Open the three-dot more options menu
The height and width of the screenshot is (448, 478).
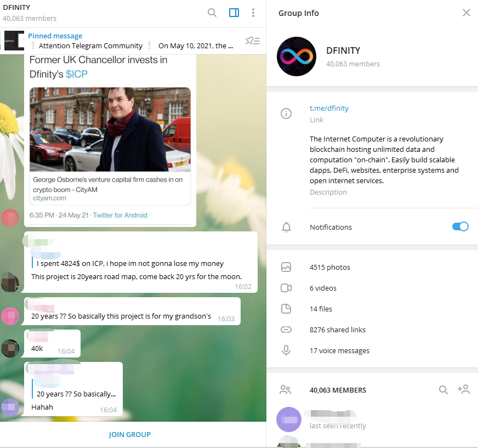click(x=253, y=13)
